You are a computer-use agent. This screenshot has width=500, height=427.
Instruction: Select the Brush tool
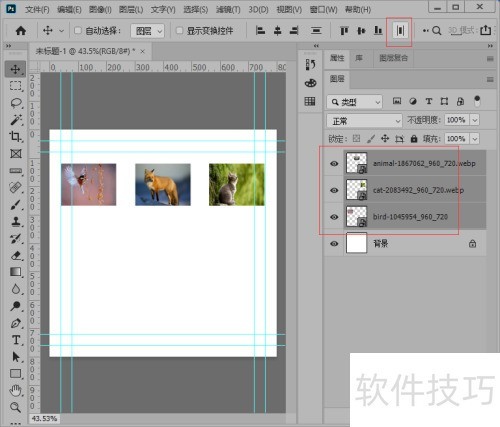[x=16, y=205]
